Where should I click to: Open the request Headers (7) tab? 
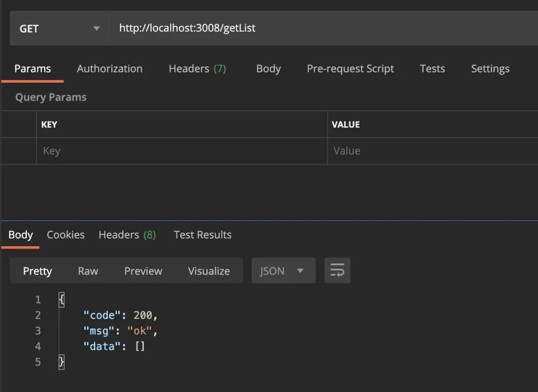[197, 69]
